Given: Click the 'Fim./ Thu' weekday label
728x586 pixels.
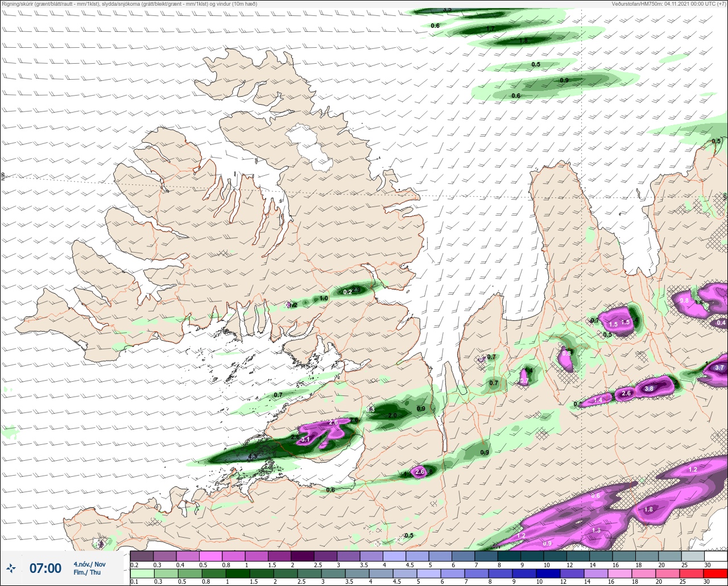Looking at the screenshot, I should tap(87, 572).
